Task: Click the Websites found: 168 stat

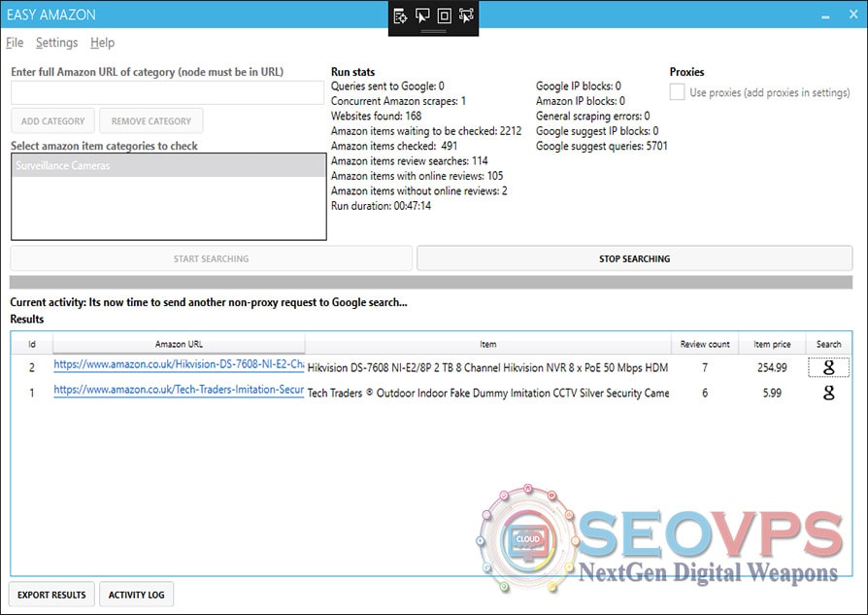Action: click(377, 116)
